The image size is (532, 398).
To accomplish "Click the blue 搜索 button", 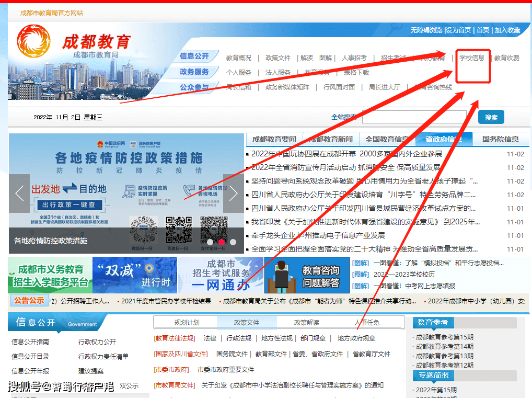I will point(491,117).
